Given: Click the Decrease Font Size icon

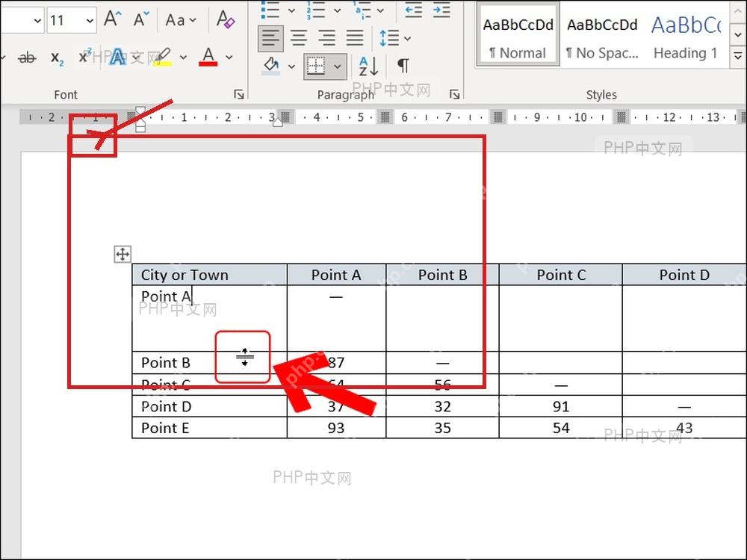Looking at the screenshot, I should tap(141, 19).
